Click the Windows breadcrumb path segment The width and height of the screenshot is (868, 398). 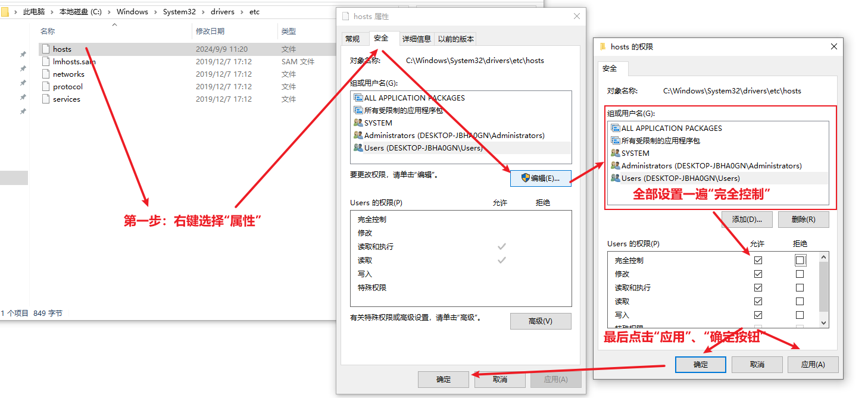tap(132, 12)
